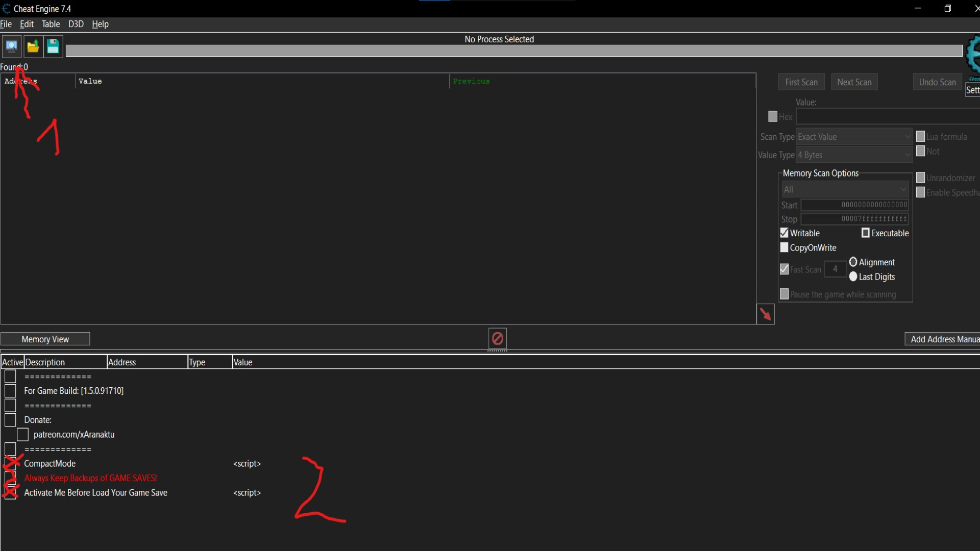Open the Scan Type dropdown
The width and height of the screenshot is (980, 551).
pyautogui.click(x=854, y=137)
